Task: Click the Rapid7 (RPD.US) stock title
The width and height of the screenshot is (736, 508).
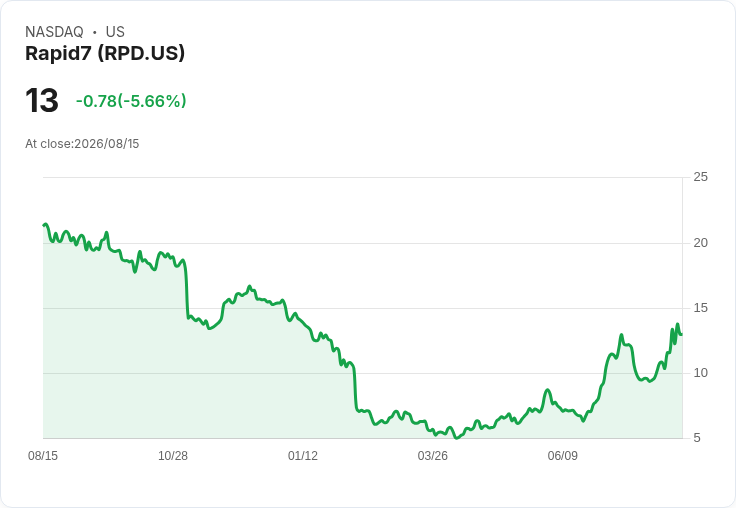Action: pyautogui.click(x=105, y=53)
